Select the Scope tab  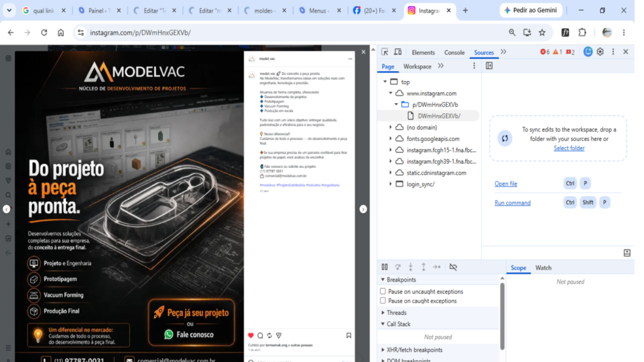518,268
